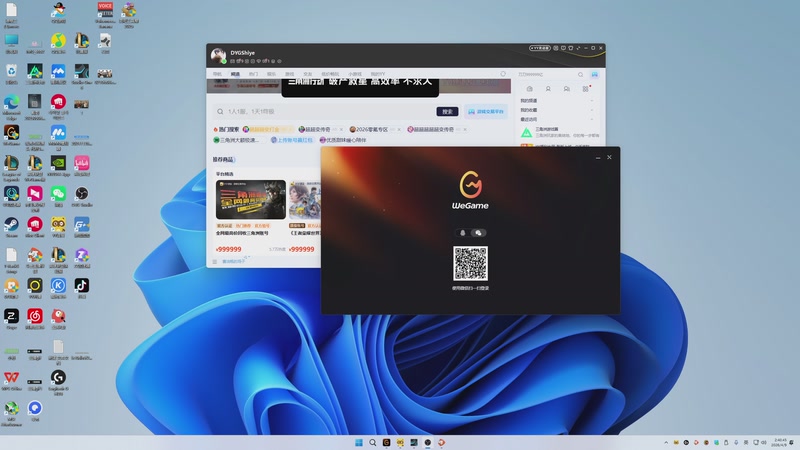Open green triangle channel in recent list
Viewport: 800px width, 450px height.
point(526,133)
